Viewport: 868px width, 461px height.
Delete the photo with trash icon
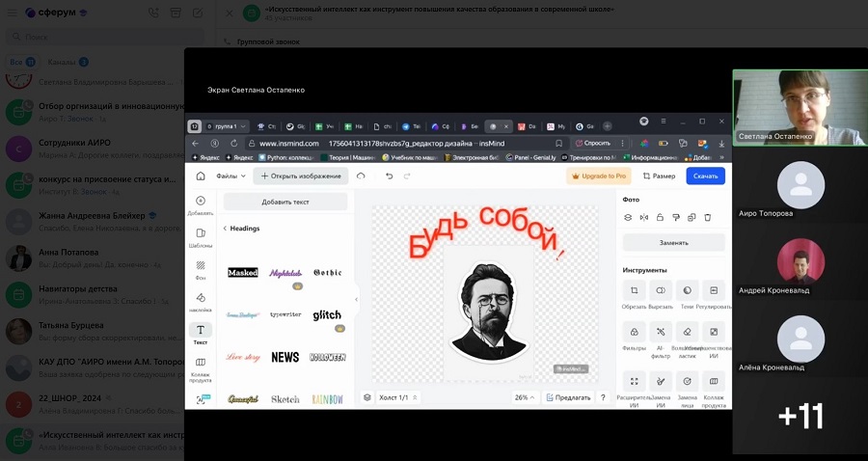pos(708,218)
